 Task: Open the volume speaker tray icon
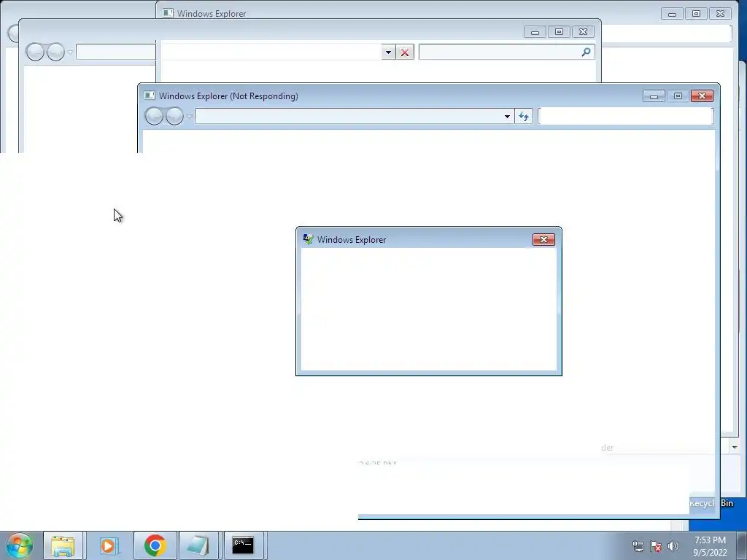[673, 546]
